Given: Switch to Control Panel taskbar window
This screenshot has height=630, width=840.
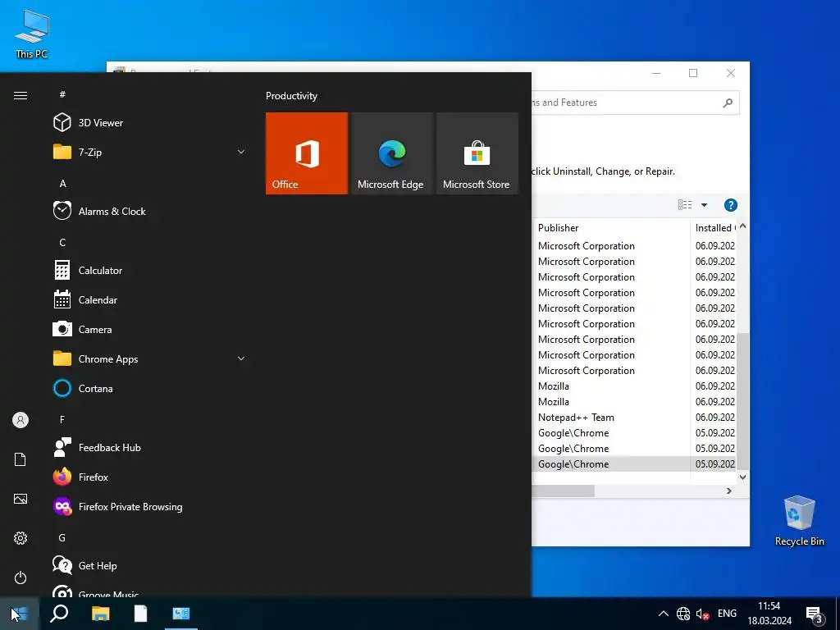Looking at the screenshot, I should click(x=181, y=614).
